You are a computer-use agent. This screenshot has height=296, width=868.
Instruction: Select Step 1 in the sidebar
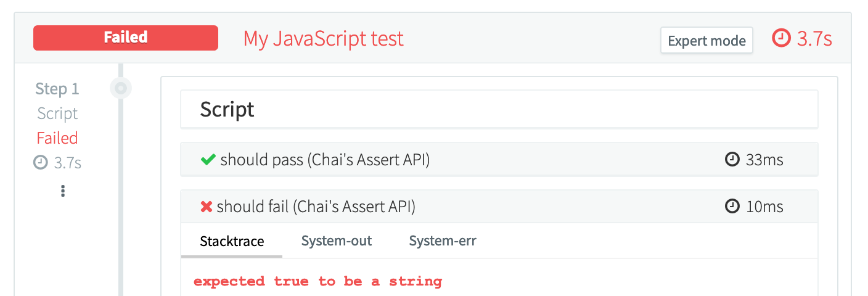pyautogui.click(x=57, y=89)
